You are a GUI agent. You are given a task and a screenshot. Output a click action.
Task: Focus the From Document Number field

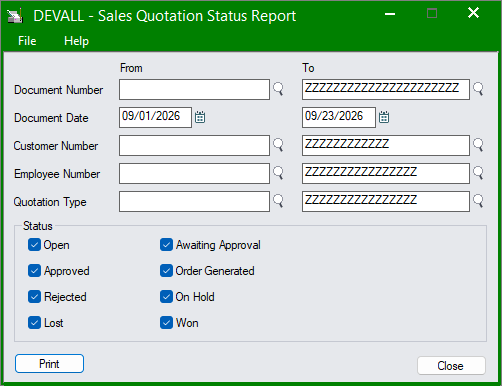click(194, 89)
